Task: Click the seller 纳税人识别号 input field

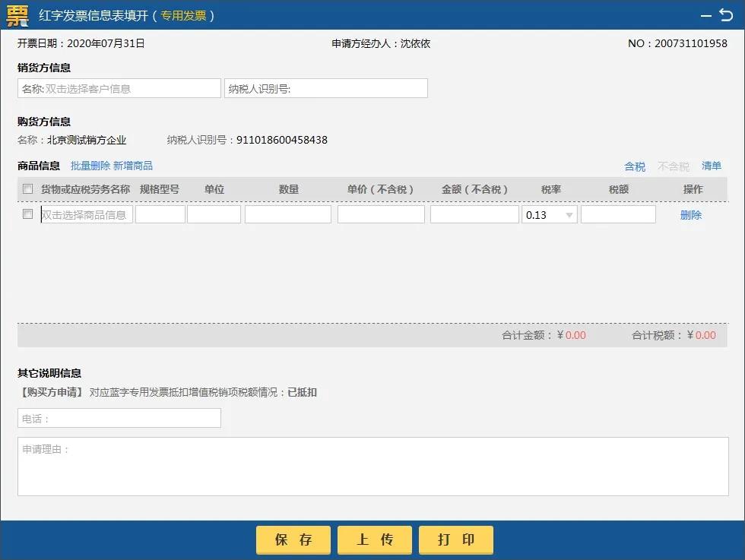Action: coord(325,87)
